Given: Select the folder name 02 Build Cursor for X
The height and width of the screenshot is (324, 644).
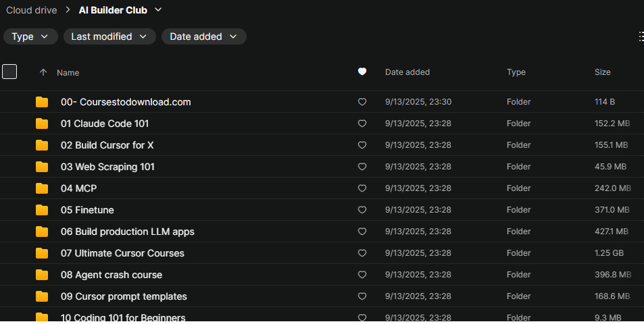Looking at the screenshot, I should coord(107,145).
